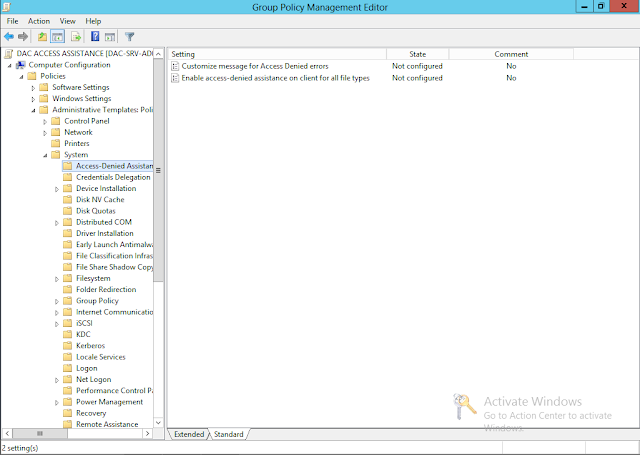Click the Export List toolbar icon
640x455 pixels.
pos(76,37)
